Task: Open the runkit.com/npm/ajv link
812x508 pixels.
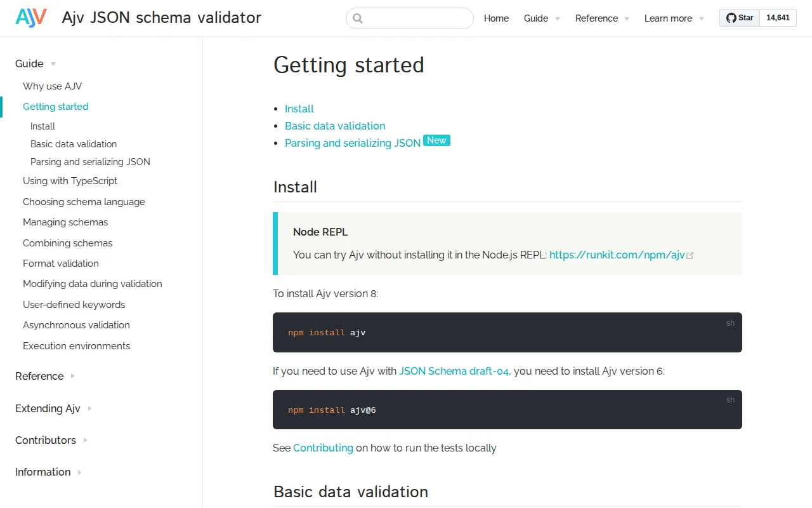Action: point(617,255)
